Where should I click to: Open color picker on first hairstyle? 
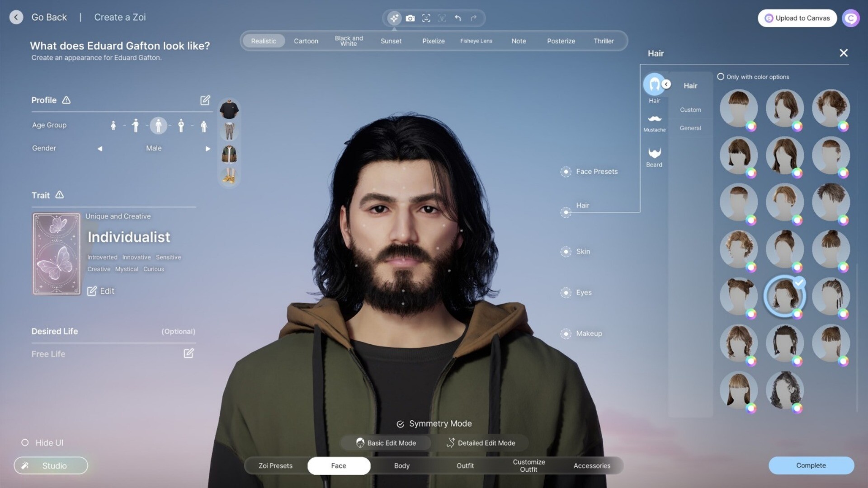751,126
